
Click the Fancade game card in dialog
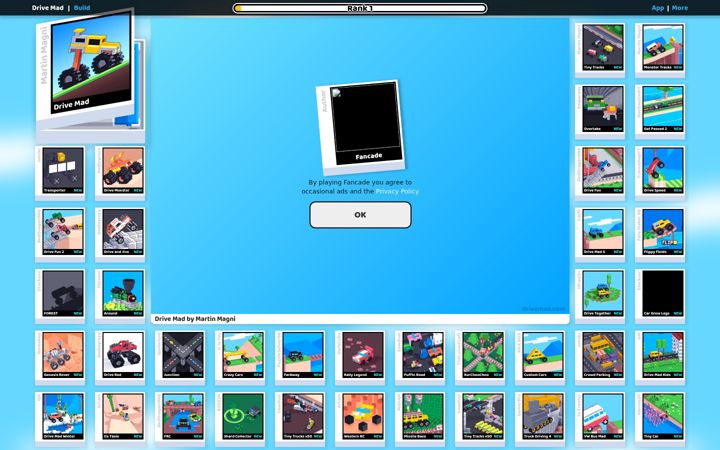[x=360, y=126]
